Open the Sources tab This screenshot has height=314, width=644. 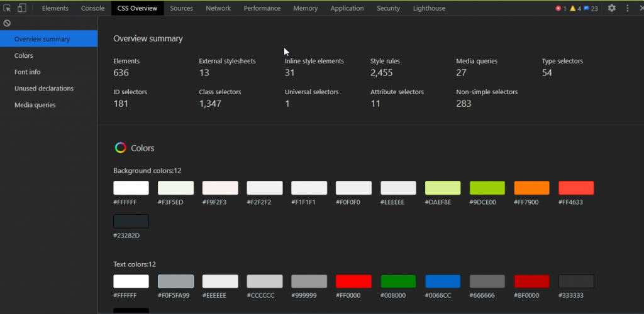(x=182, y=8)
